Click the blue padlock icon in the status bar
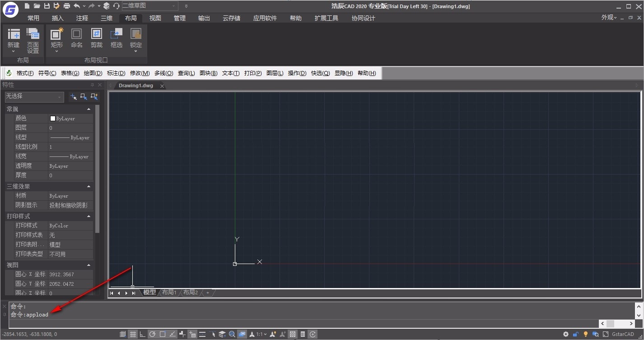 [576, 335]
